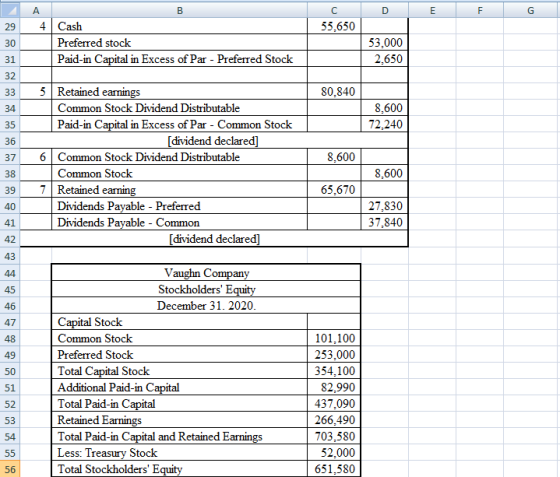
Task: Click Common Stock cell in row 48
Action: pyautogui.click(x=180, y=338)
